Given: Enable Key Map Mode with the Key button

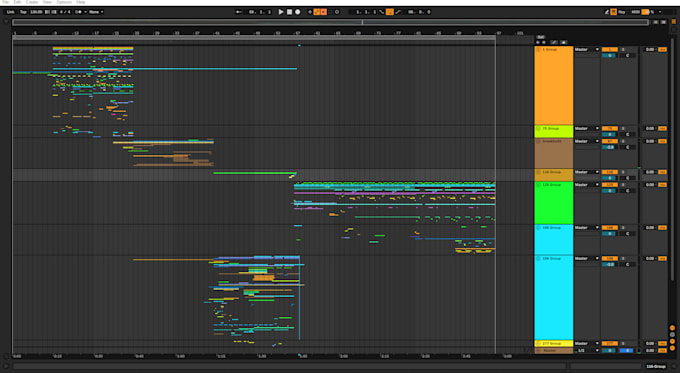Looking at the screenshot, I should 622,12.
